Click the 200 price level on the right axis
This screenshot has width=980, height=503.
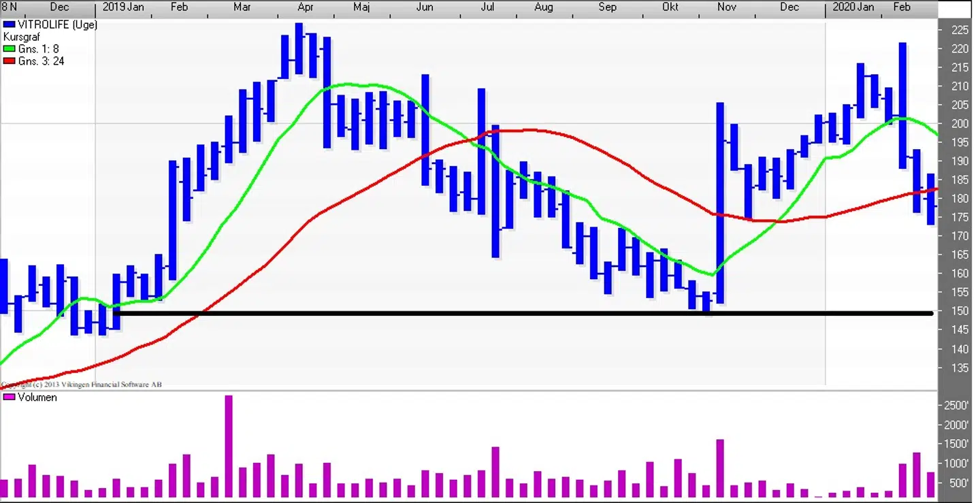point(960,124)
